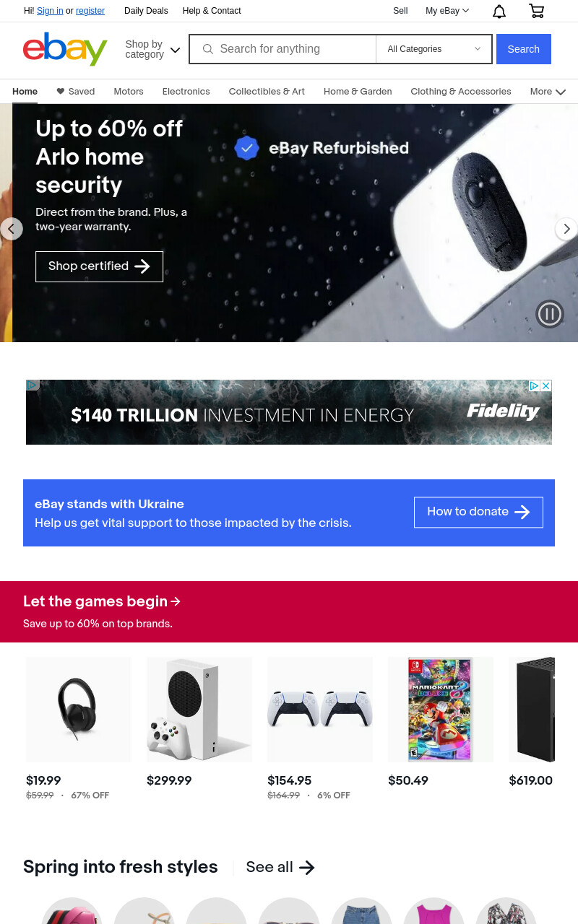Click the Sign in link
This screenshot has width=578, height=924.
coord(50,11)
